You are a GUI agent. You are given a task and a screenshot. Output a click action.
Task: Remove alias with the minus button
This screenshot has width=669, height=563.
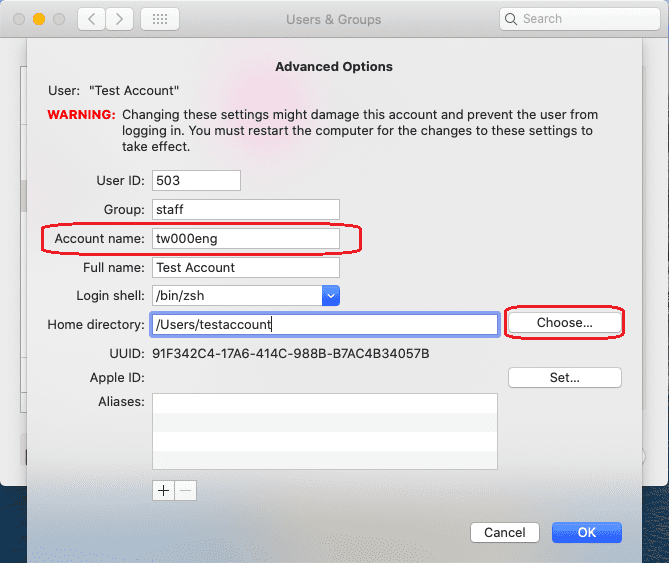click(x=186, y=490)
